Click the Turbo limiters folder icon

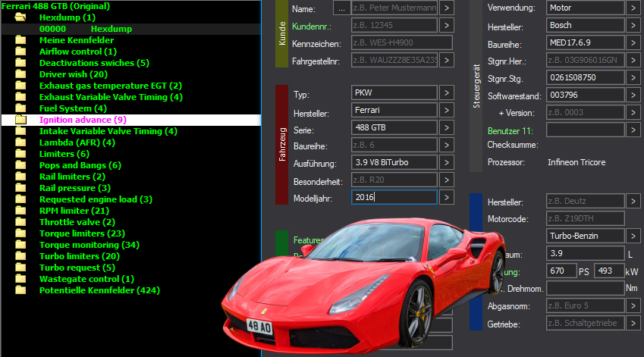[x=20, y=256]
